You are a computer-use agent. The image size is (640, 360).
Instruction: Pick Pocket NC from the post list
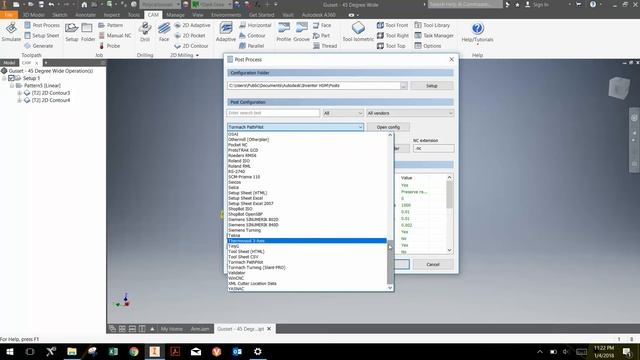coord(307,144)
